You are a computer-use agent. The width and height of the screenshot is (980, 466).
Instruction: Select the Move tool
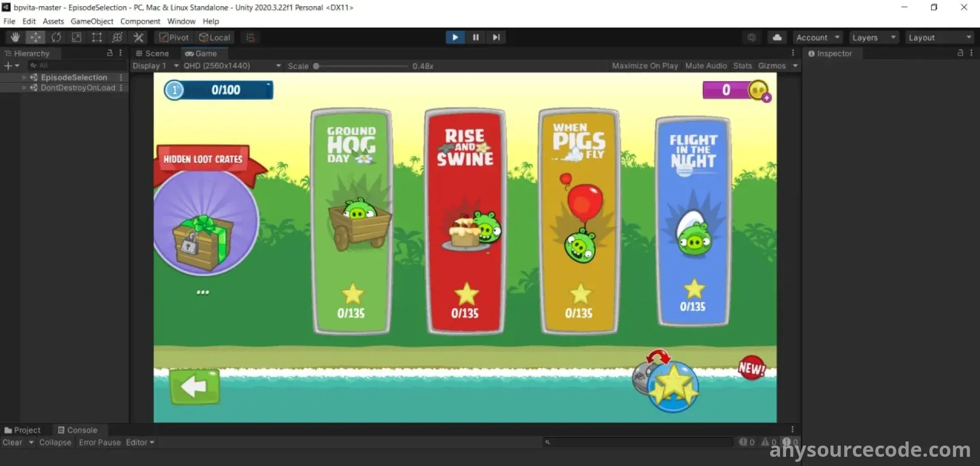[35, 37]
